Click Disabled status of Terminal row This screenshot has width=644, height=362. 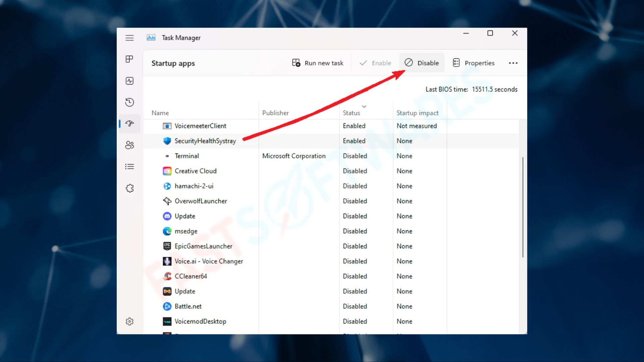(355, 156)
